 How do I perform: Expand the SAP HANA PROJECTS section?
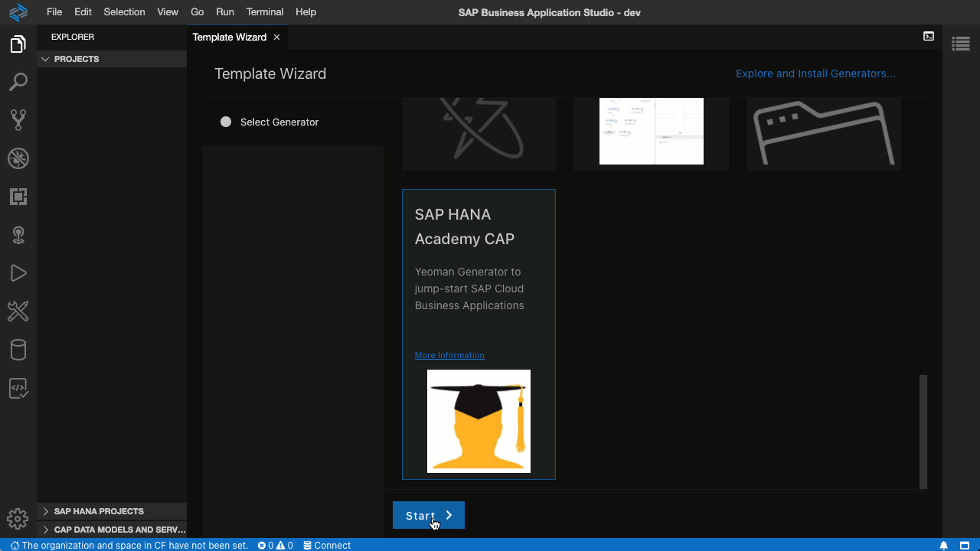click(112, 511)
